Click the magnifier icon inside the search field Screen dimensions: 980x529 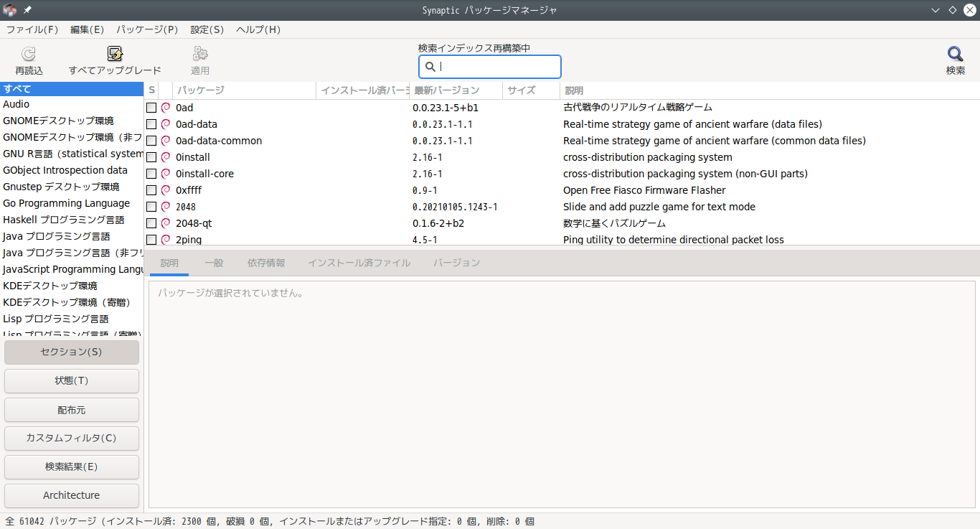(430, 67)
